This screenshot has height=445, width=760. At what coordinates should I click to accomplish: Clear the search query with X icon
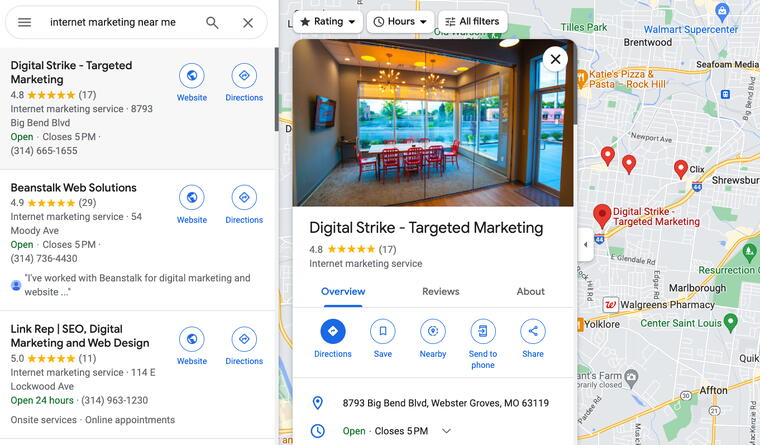tap(248, 22)
